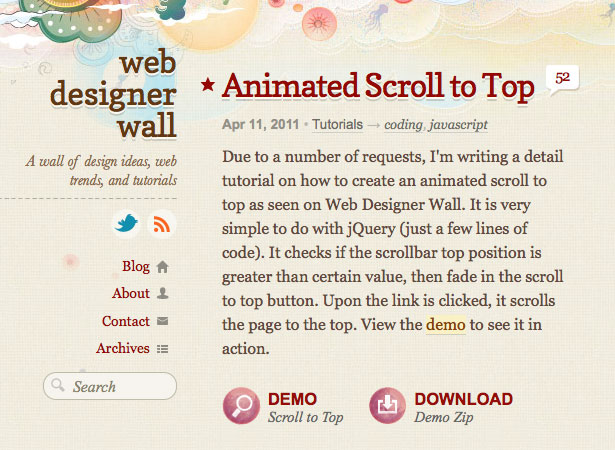Open the 52 comments bubble
615x450 pixels.
(562, 80)
